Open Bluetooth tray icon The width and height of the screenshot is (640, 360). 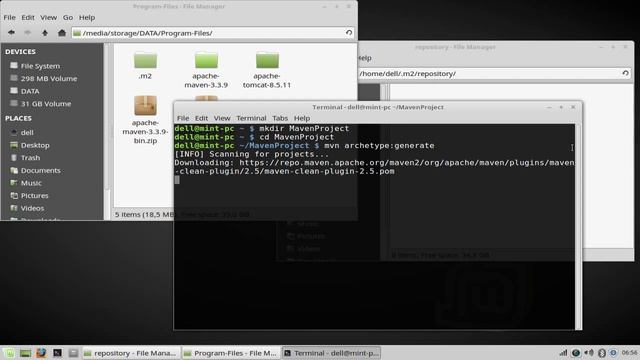pos(601,353)
